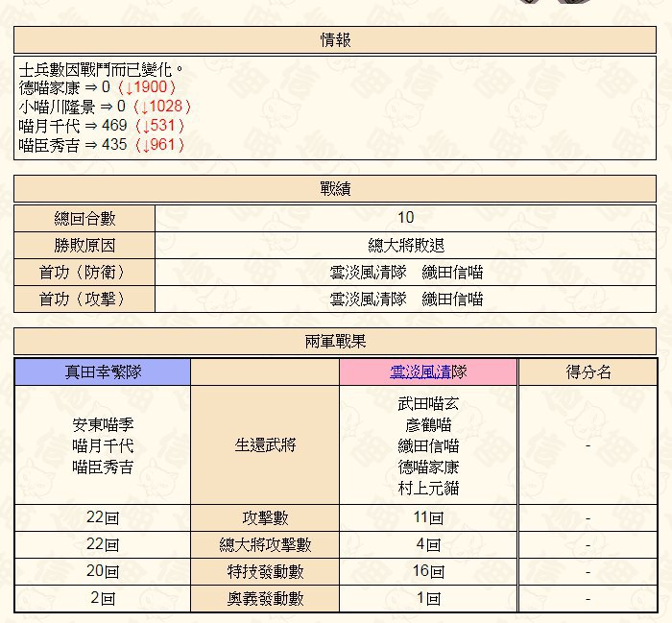Click the 戰績 section header
The height and width of the screenshot is (623, 672).
point(335,188)
